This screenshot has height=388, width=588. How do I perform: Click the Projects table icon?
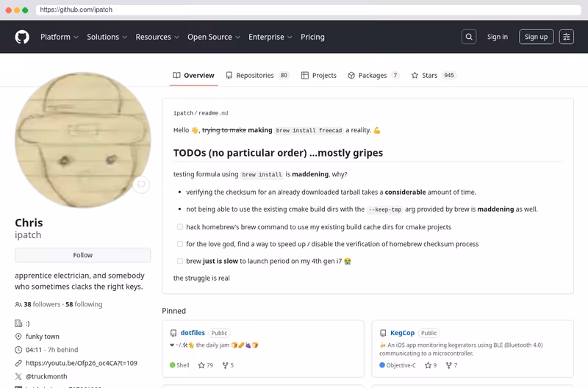[305, 76]
